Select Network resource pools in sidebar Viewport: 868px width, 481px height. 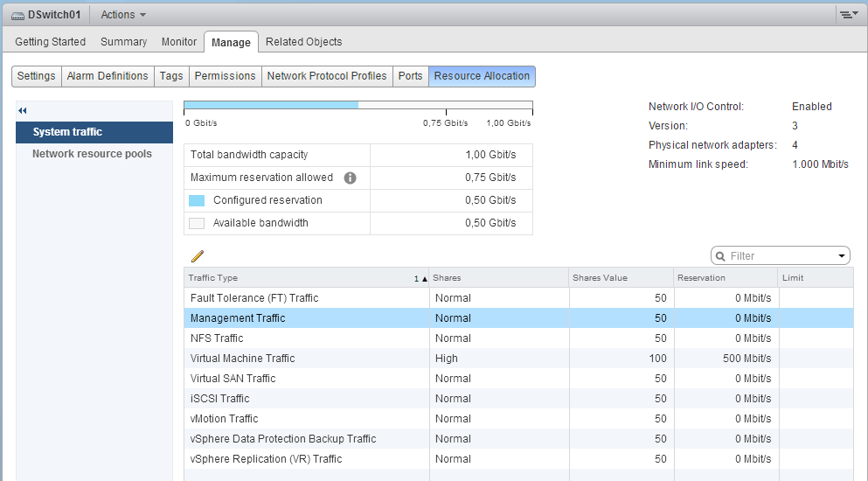click(92, 154)
